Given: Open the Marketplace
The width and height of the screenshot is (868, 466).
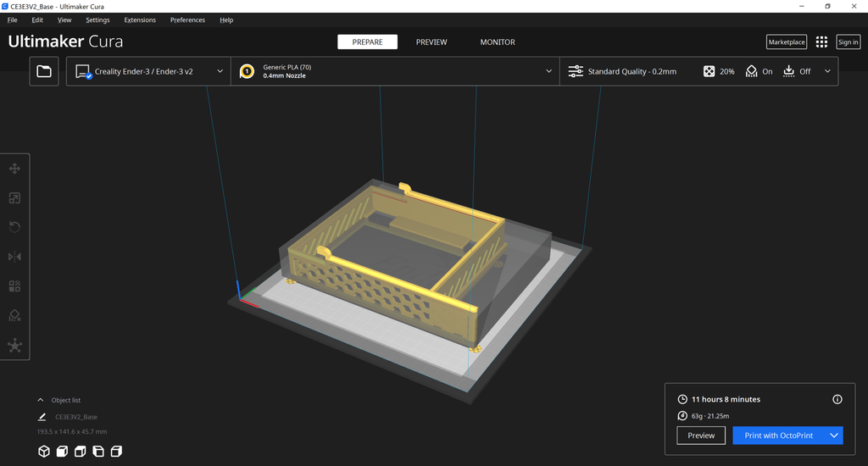Looking at the screenshot, I should pos(786,42).
